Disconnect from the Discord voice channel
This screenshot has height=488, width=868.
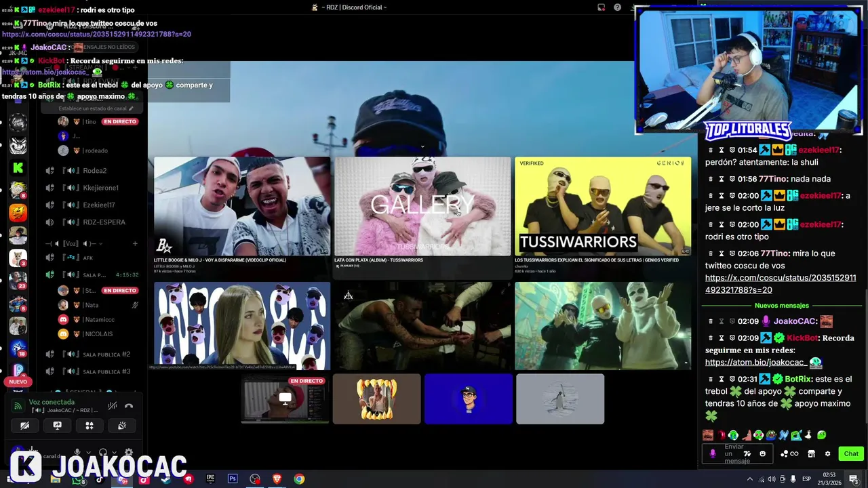[129, 406]
